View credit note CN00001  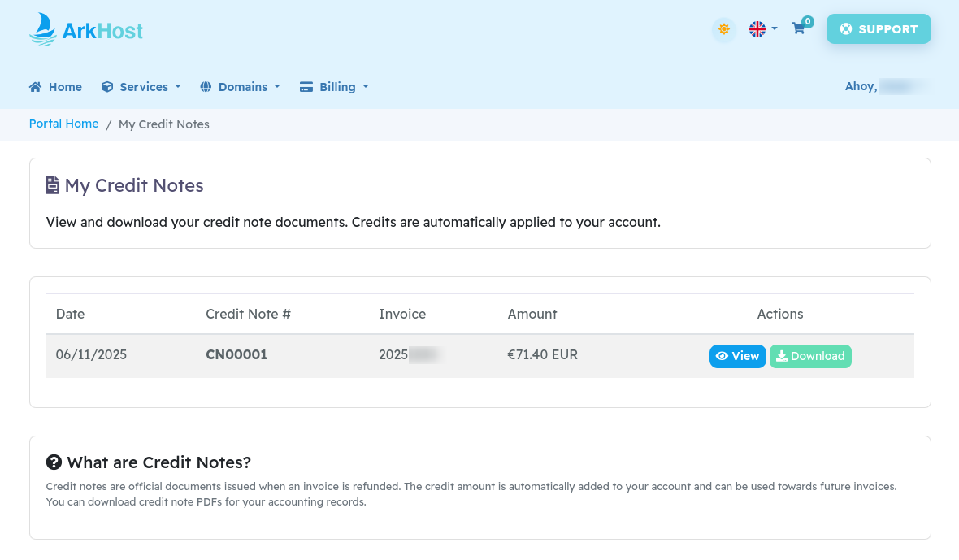(x=737, y=356)
